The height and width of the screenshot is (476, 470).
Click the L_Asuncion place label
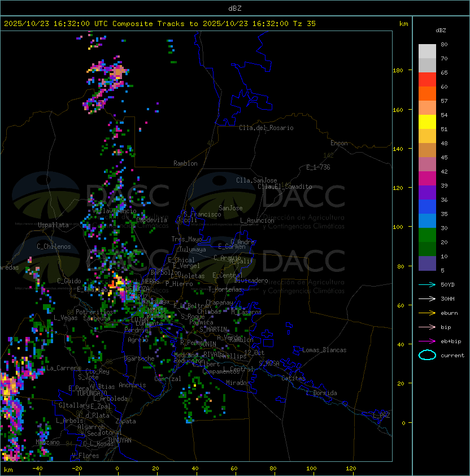pyautogui.click(x=257, y=220)
